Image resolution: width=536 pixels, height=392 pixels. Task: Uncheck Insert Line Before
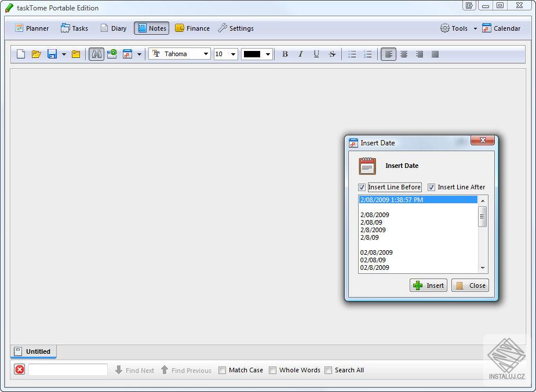click(x=362, y=187)
